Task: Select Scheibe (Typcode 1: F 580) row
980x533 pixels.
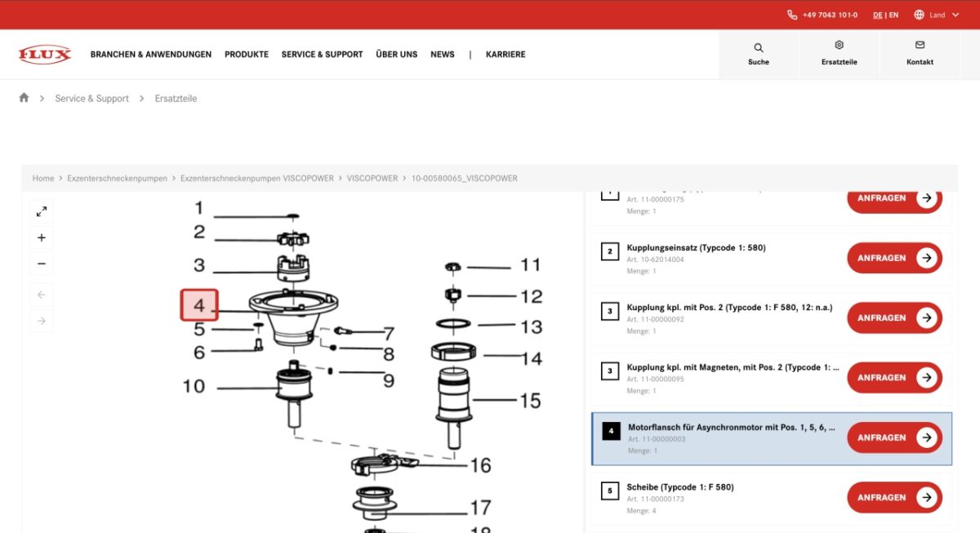Action: (772, 497)
